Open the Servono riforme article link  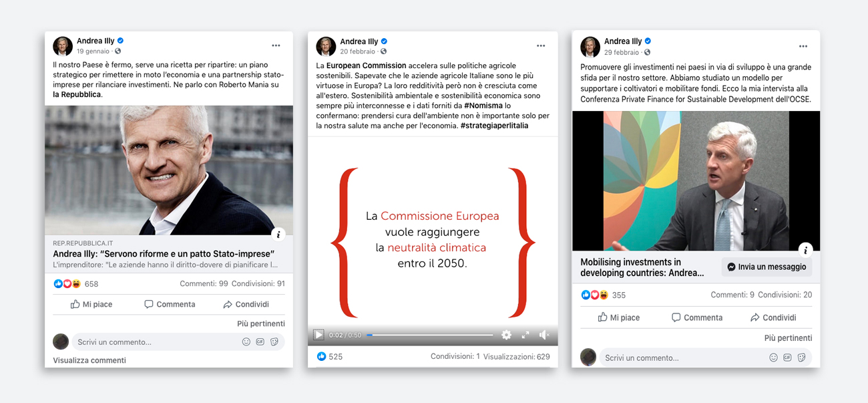pyautogui.click(x=164, y=254)
